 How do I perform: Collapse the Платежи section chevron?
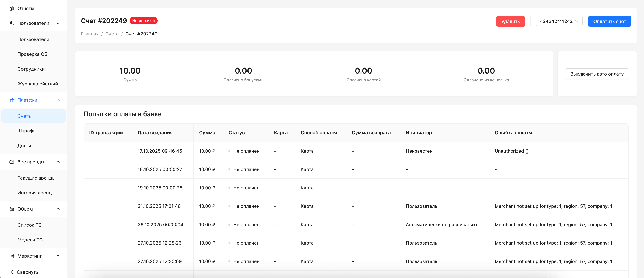pyautogui.click(x=58, y=100)
